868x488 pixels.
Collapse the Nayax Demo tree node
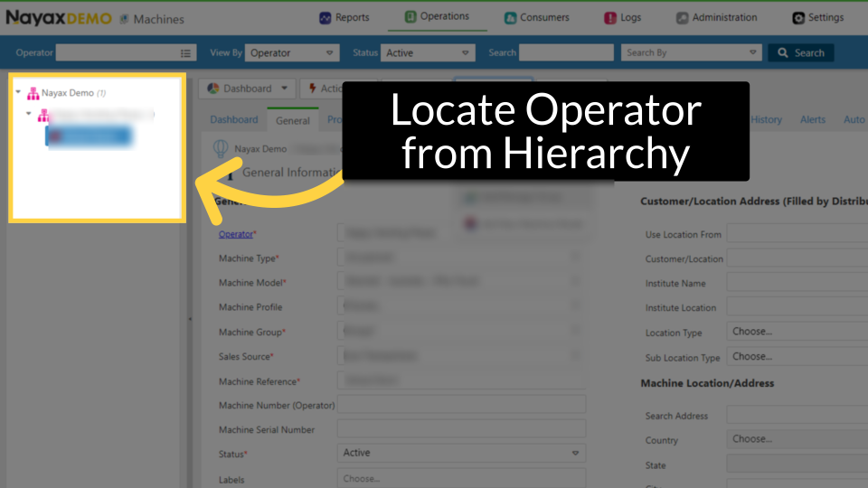[x=18, y=92]
